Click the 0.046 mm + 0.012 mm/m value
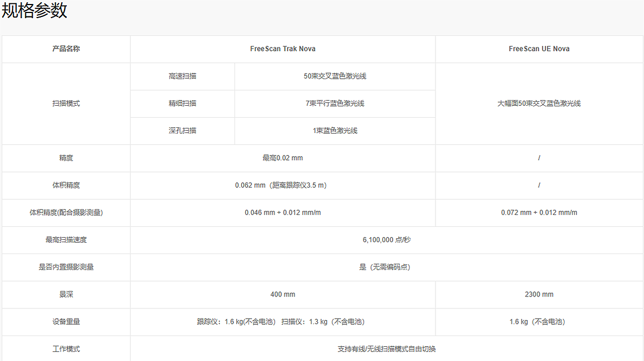The width and height of the screenshot is (644, 361). (x=283, y=213)
